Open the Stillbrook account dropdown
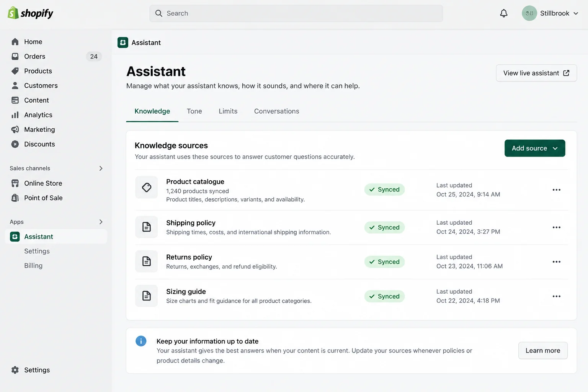The image size is (588, 392). click(x=550, y=13)
